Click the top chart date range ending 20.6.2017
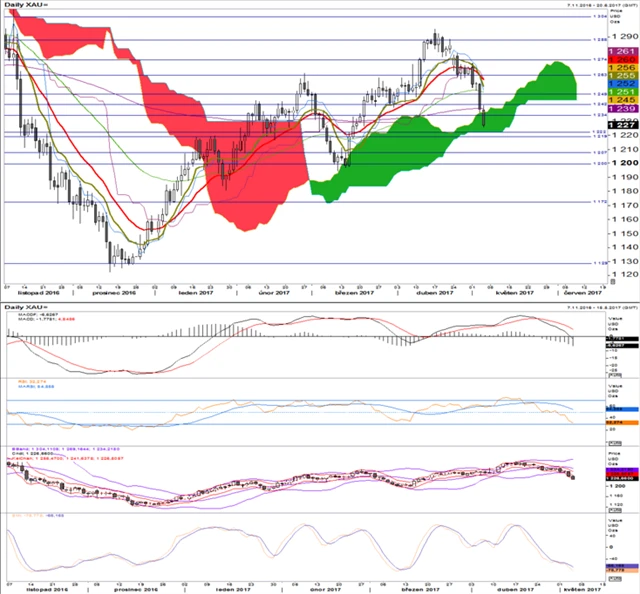The image size is (640, 594). [x=602, y=5]
